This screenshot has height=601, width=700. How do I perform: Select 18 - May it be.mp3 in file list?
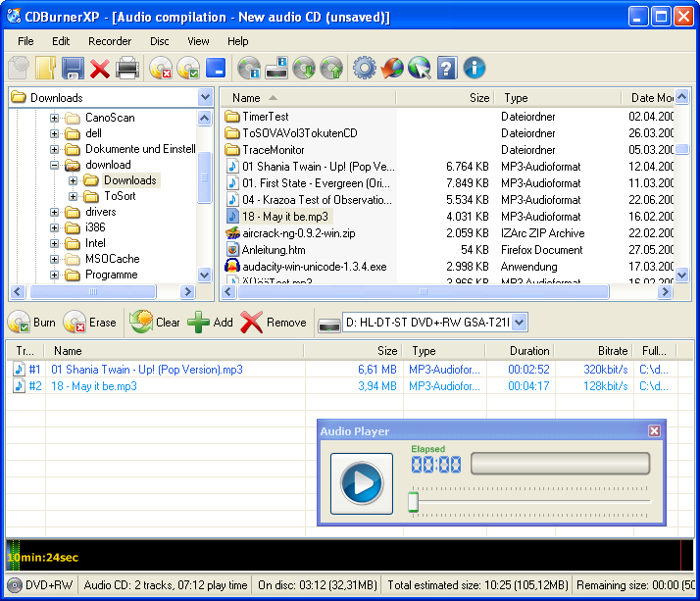click(286, 216)
